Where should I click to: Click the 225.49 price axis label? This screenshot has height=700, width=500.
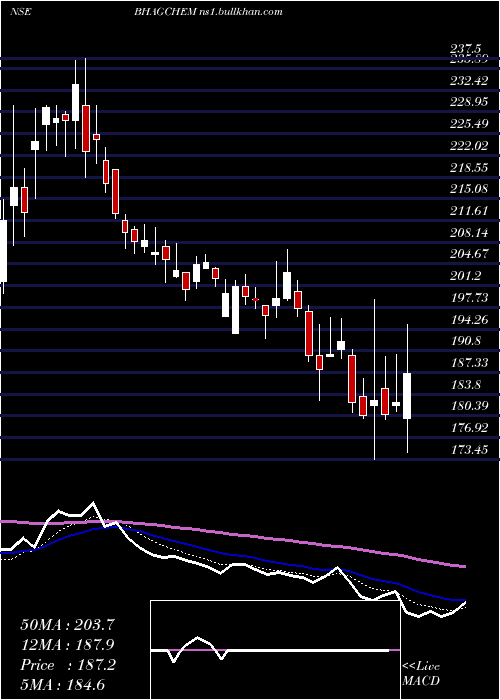pos(469,124)
